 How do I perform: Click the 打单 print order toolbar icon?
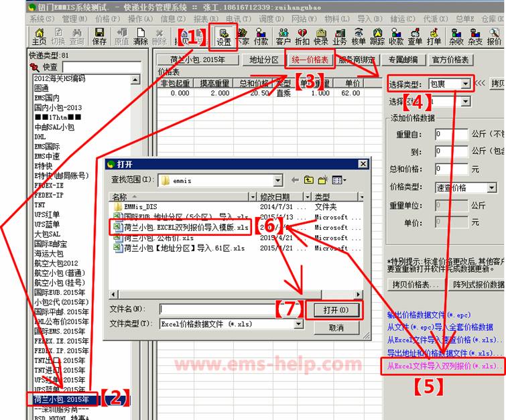(434, 36)
